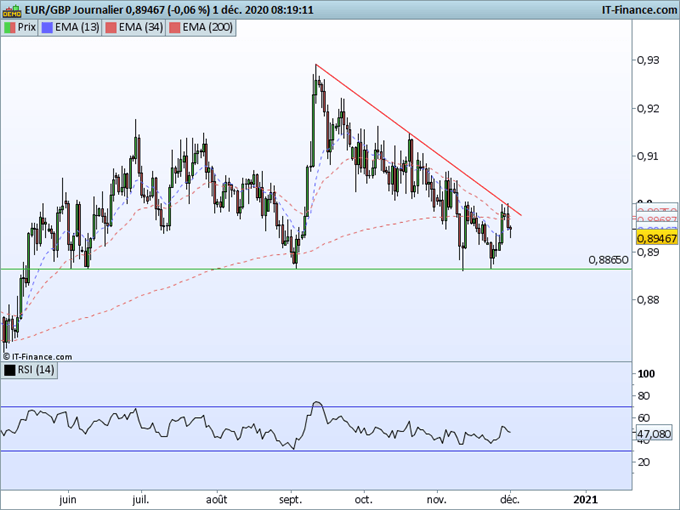The width and height of the screenshot is (680, 510).
Task: Click the 0,88 price axis label
Action: coord(648,300)
